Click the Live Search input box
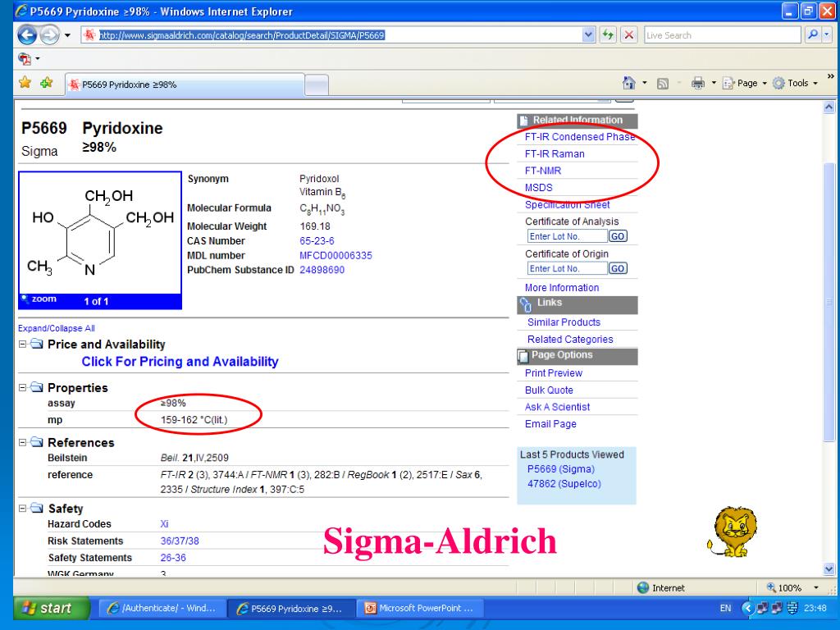The image size is (840, 630). click(x=722, y=35)
